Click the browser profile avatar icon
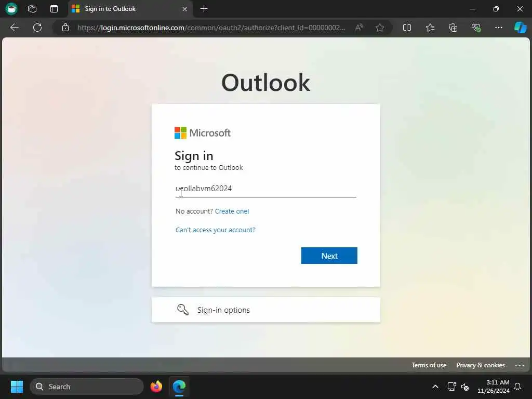The width and height of the screenshot is (532, 399). 11,8
